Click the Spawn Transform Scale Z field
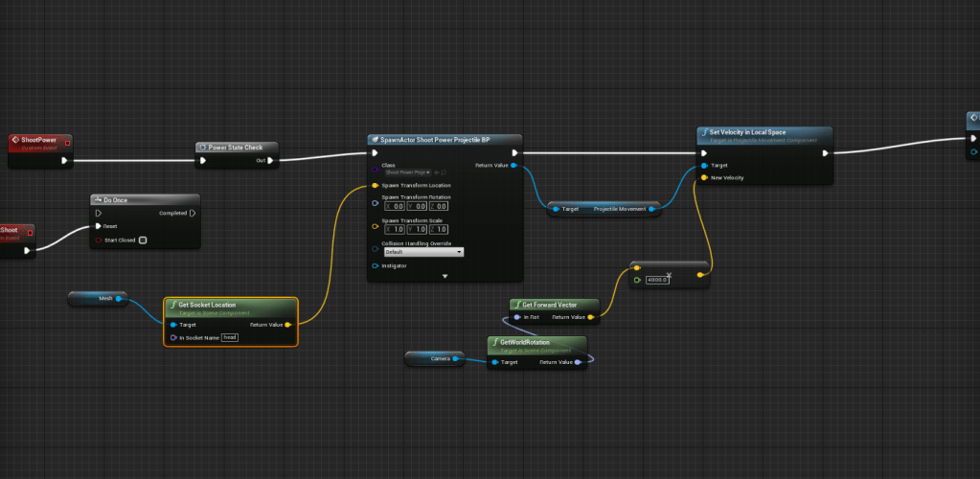980x479 pixels. 440,229
